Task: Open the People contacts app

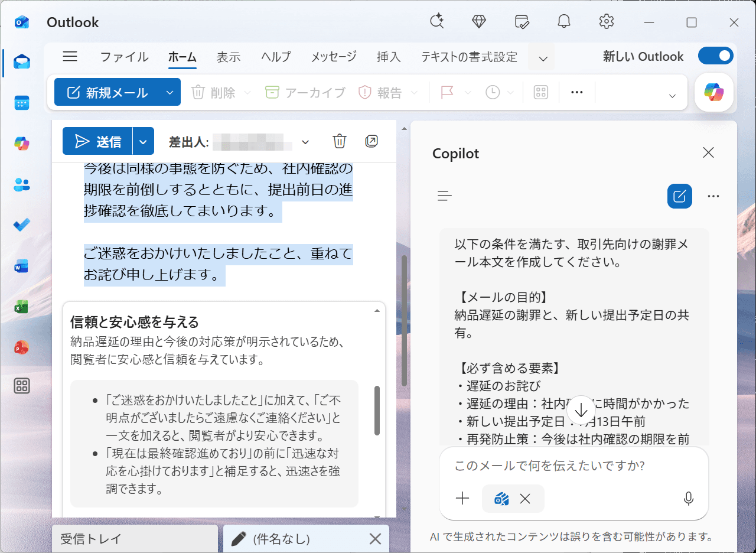Action: (x=22, y=184)
